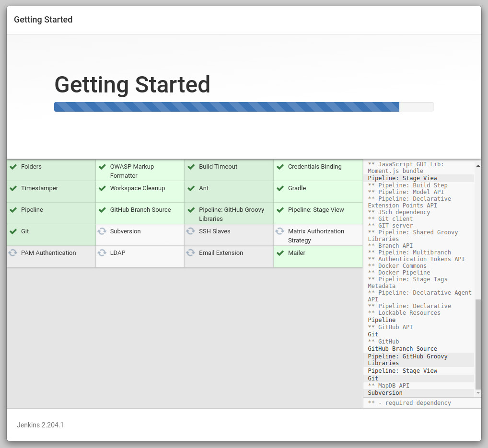
Task: Click the Email Extension label
Action: (x=221, y=253)
